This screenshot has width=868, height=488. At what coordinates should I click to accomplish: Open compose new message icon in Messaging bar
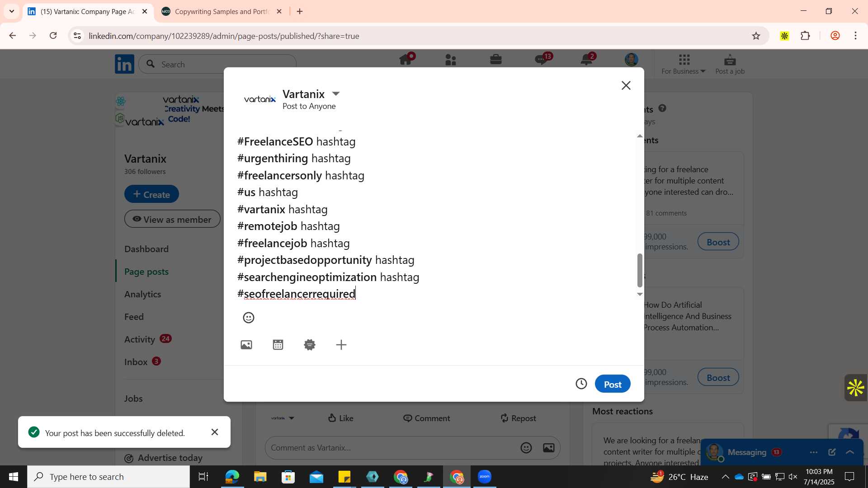(832, 452)
